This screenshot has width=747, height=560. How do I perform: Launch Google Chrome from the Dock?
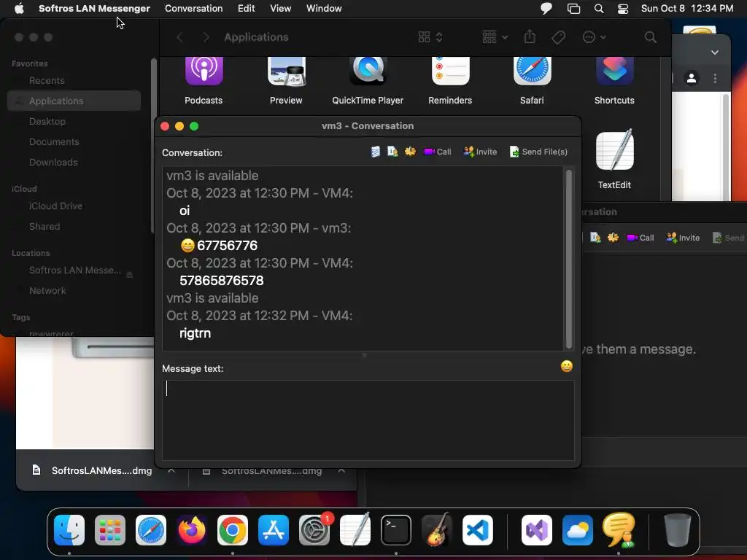click(x=233, y=530)
